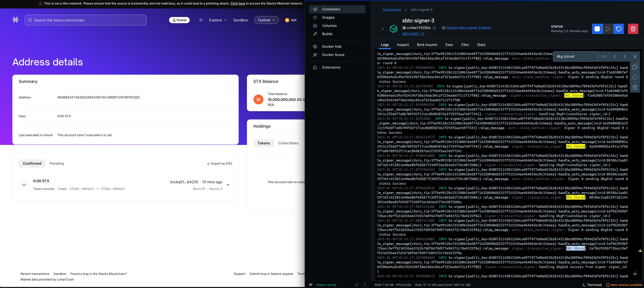This screenshot has width=644, height=288.
Task: Copy the container ID cc4ee1f430be
Action: click(x=434, y=28)
